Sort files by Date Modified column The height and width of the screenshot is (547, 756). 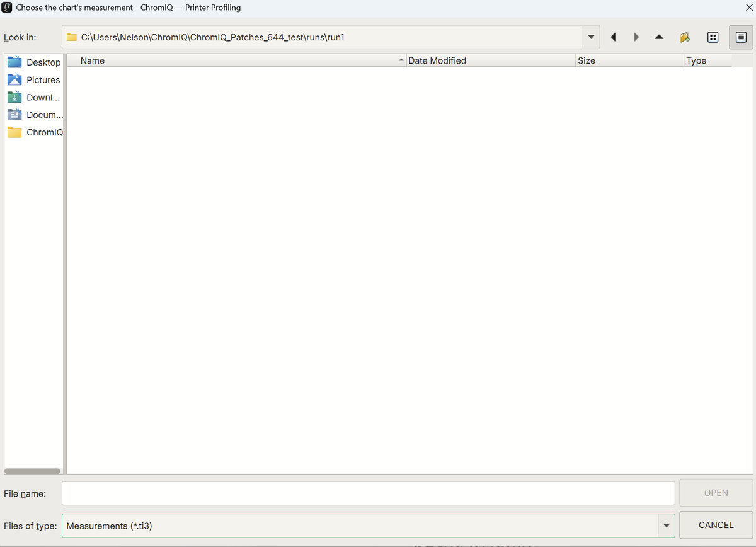tap(490, 60)
